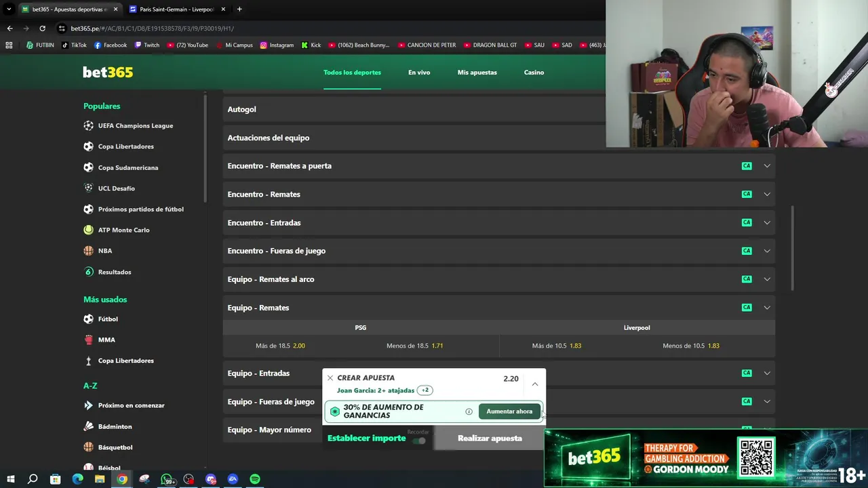Go back with the browser back arrow

click(x=9, y=28)
